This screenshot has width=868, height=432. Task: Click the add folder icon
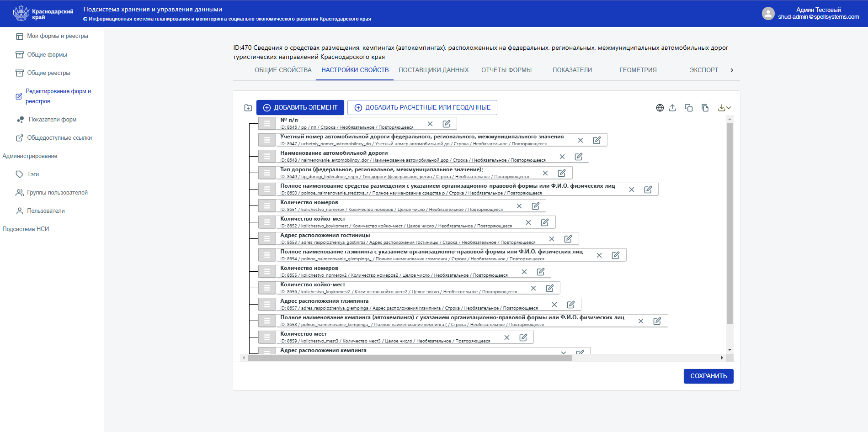click(x=248, y=108)
